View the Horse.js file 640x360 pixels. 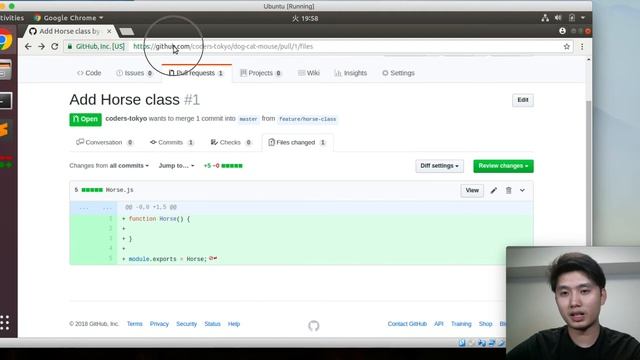472,191
